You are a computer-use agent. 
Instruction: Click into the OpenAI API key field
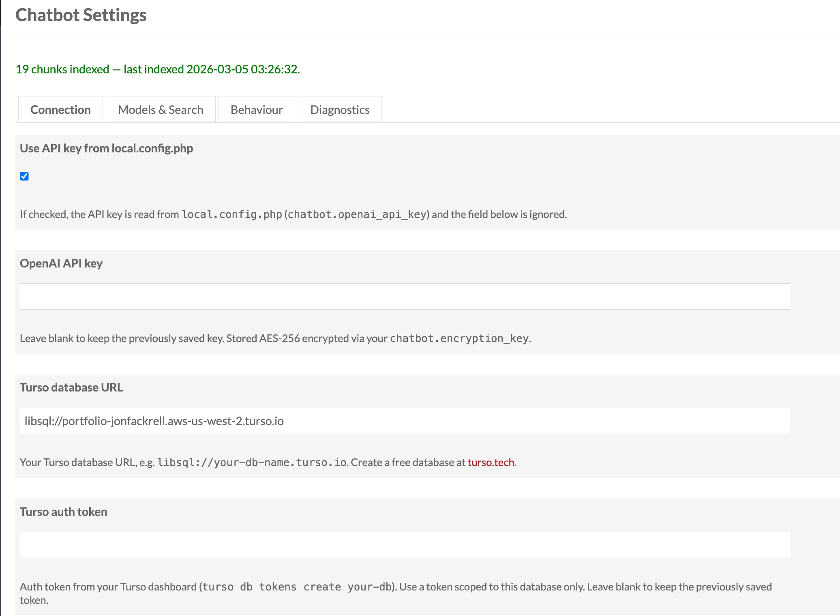[x=405, y=296]
